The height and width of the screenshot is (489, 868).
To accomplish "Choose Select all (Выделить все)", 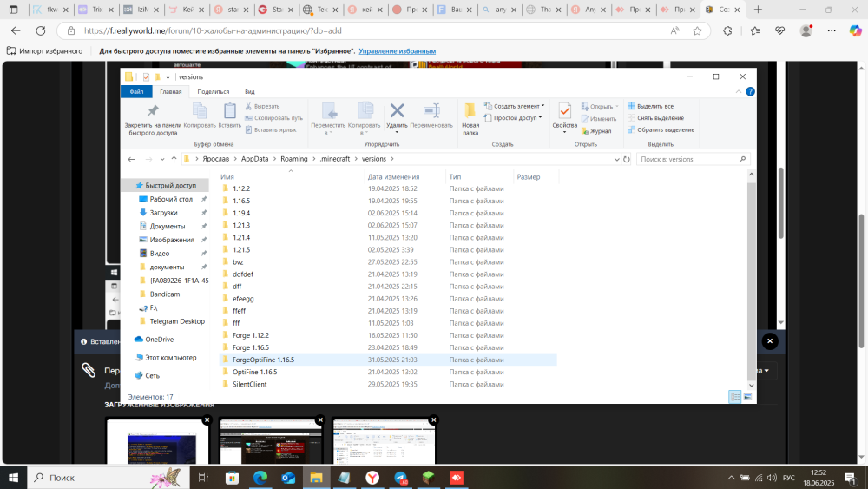I will (x=650, y=106).
